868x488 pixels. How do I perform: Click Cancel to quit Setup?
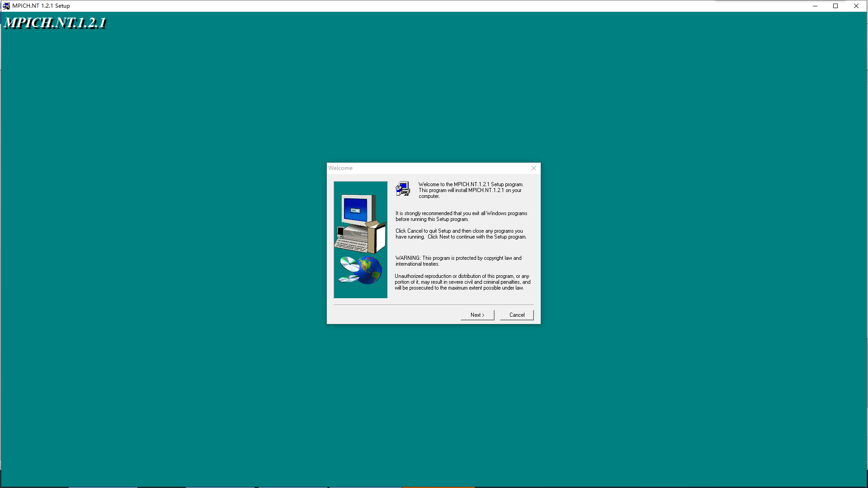pos(516,314)
